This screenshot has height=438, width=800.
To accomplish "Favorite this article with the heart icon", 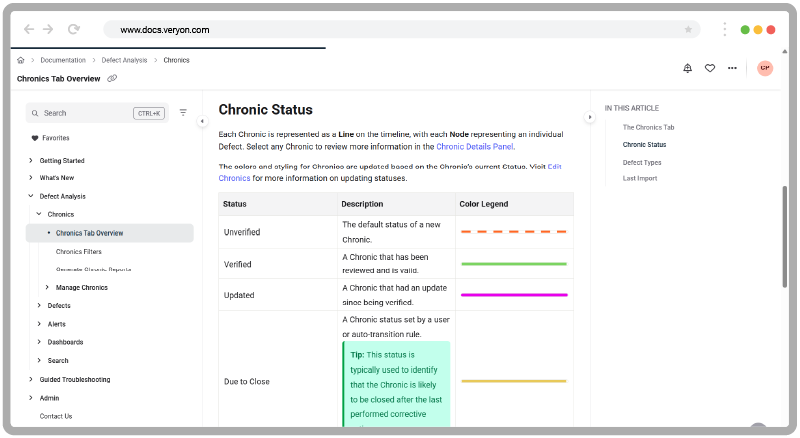I will tap(710, 68).
